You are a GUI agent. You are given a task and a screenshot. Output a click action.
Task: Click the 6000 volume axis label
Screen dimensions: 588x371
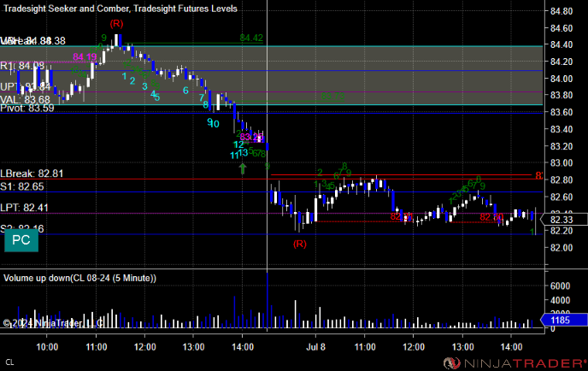point(560,286)
